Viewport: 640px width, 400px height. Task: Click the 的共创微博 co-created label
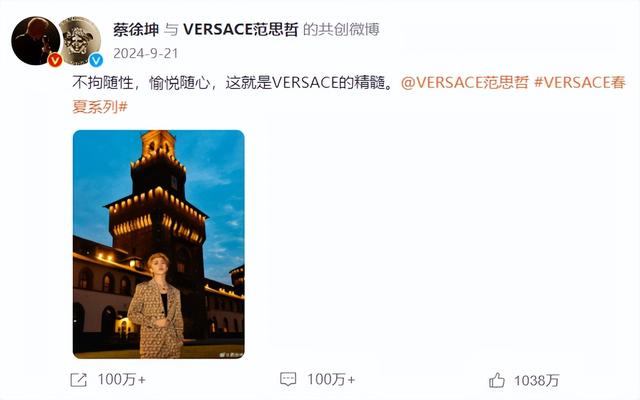(341, 29)
